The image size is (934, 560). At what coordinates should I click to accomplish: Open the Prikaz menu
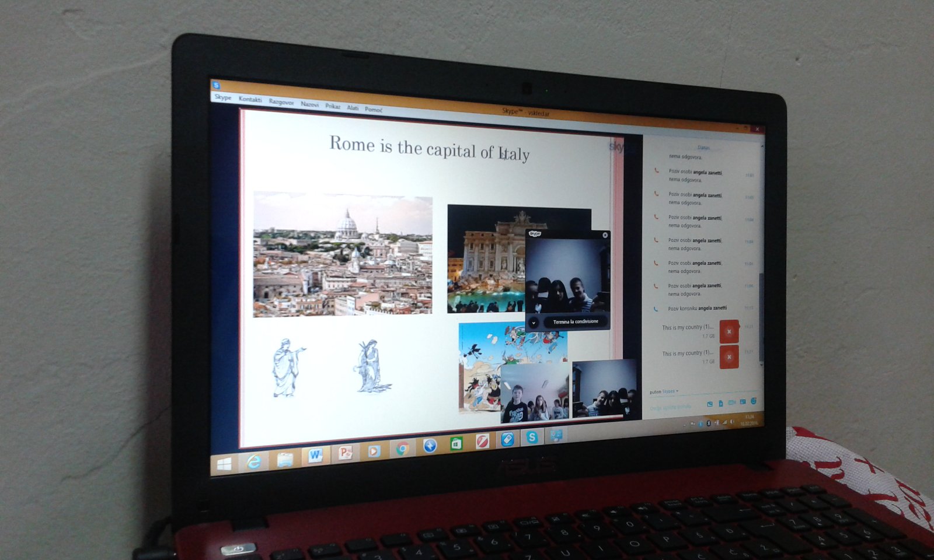click(x=333, y=106)
